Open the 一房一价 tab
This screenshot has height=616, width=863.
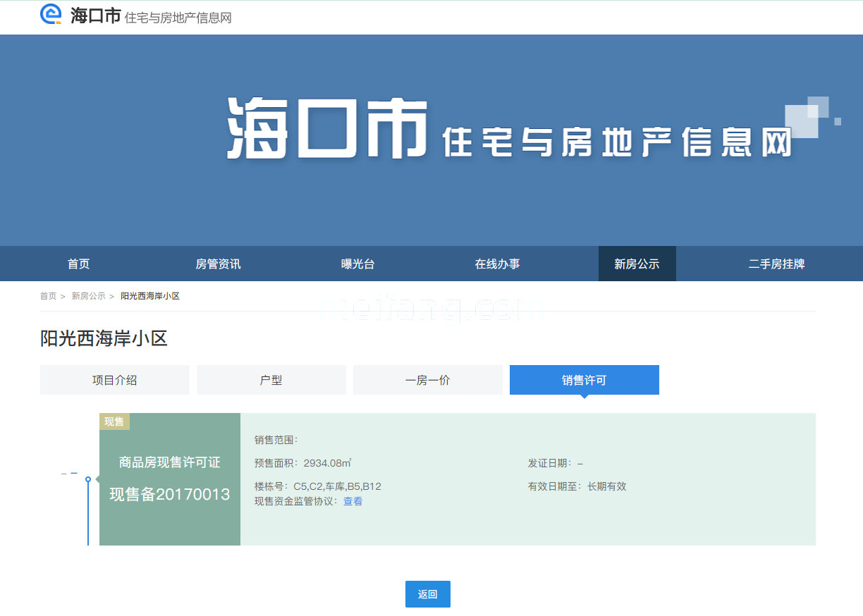(x=428, y=380)
